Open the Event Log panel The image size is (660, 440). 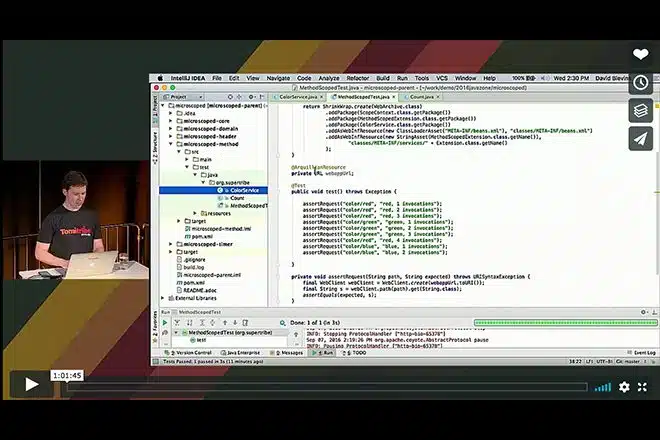pyautogui.click(x=641, y=353)
